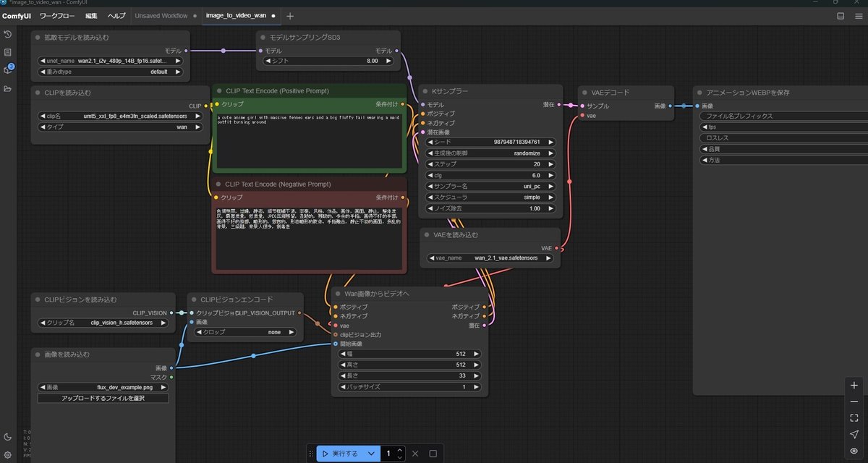Open the サンプラー名 uni_pc combo box

[491, 186]
